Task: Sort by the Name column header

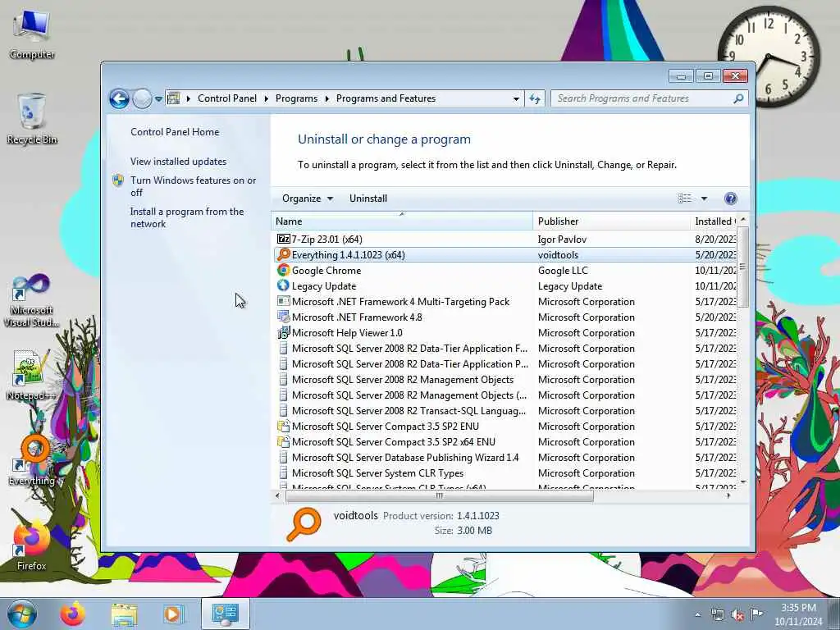Action: 402,221
